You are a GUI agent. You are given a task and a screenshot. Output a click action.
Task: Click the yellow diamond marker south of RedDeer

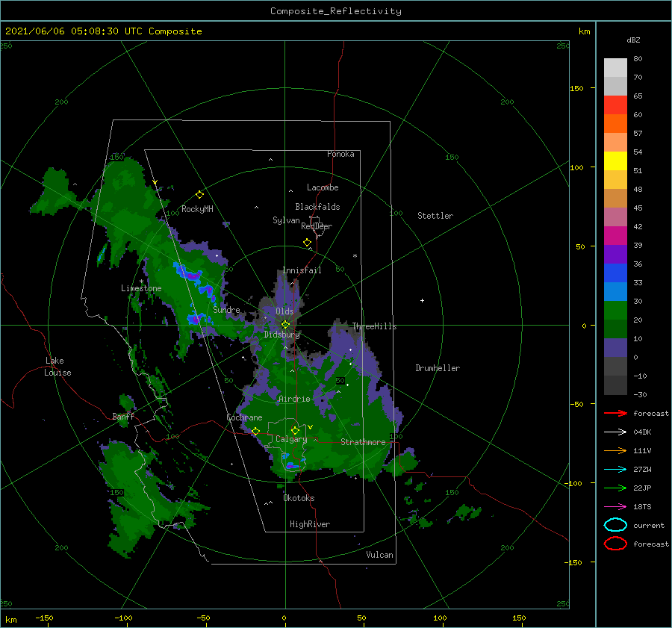(x=307, y=243)
